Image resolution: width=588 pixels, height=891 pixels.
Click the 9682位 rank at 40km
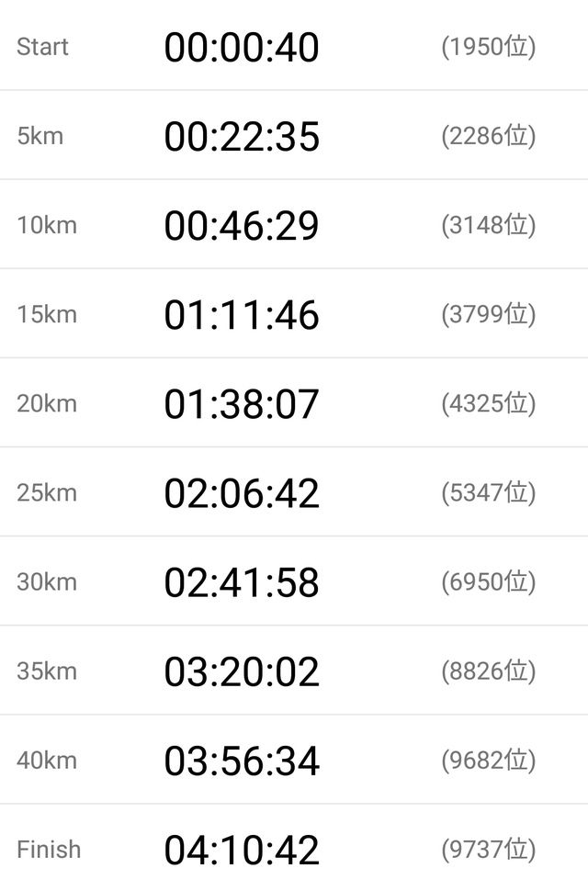tap(489, 761)
